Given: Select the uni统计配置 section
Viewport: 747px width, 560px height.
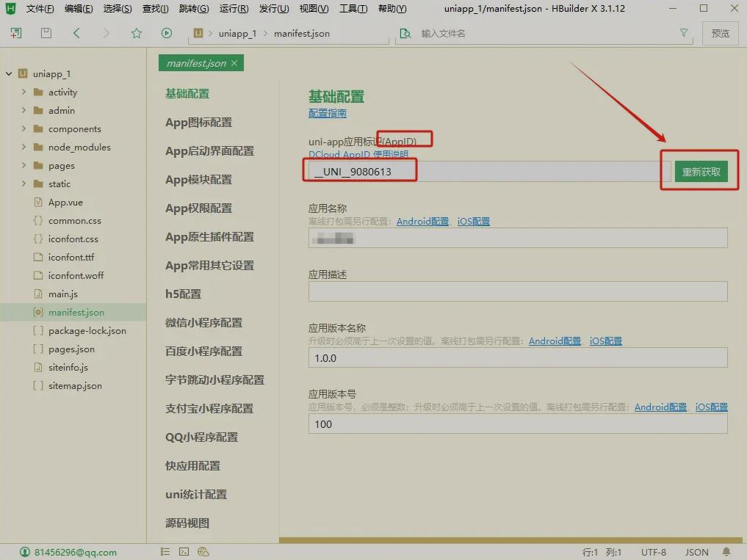Looking at the screenshot, I should [x=196, y=494].
